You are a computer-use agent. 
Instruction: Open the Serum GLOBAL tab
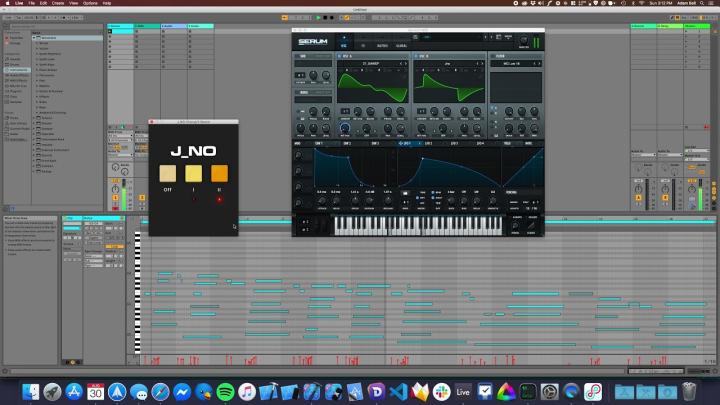point(401,46)
